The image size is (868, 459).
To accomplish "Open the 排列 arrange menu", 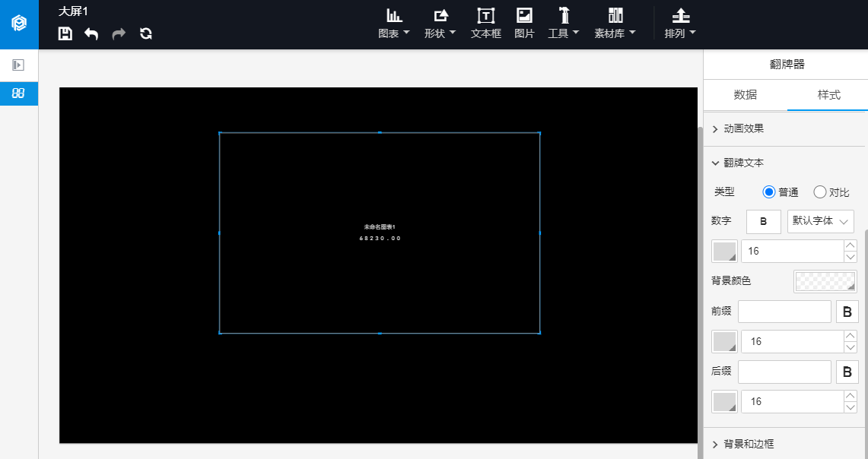I will coord(680,24).
